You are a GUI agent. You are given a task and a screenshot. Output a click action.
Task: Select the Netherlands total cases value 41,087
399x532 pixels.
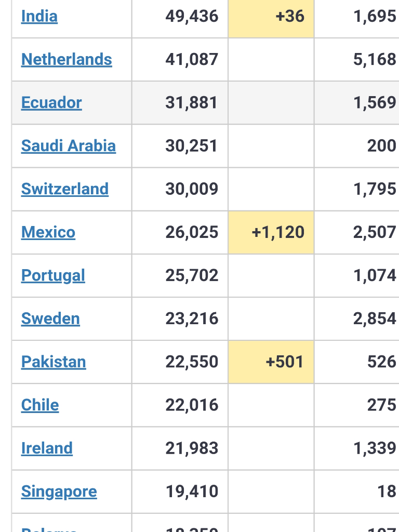tap(192, 59)
